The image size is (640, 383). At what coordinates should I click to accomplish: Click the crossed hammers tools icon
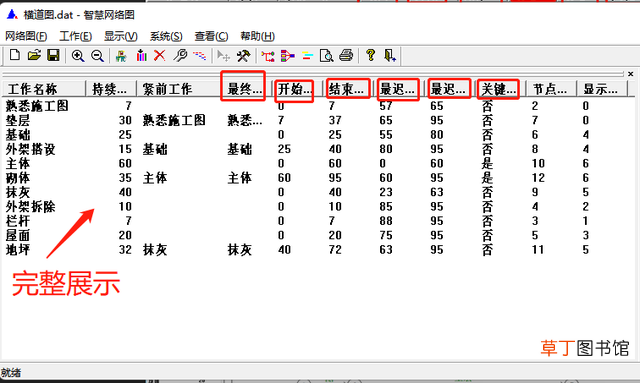click(x=243, y=56)
